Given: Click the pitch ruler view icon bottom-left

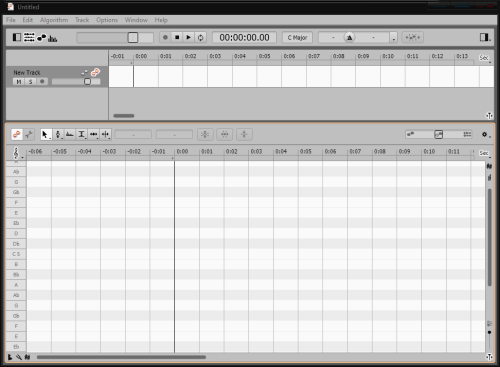Looking at the screenshot, I should [10, 357].
